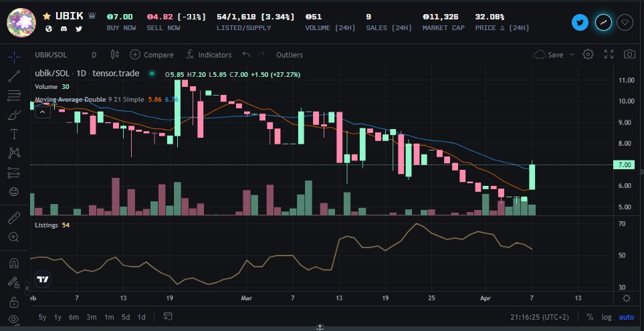Select the brush drawing tool
The height and width of the screenshot is (331, 644).
[14, 115]
